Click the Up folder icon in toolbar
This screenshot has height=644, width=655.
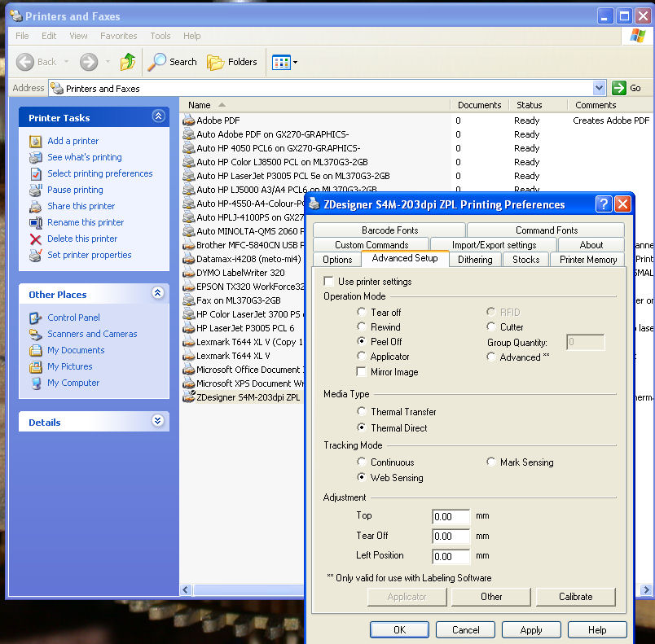[127, 62]
